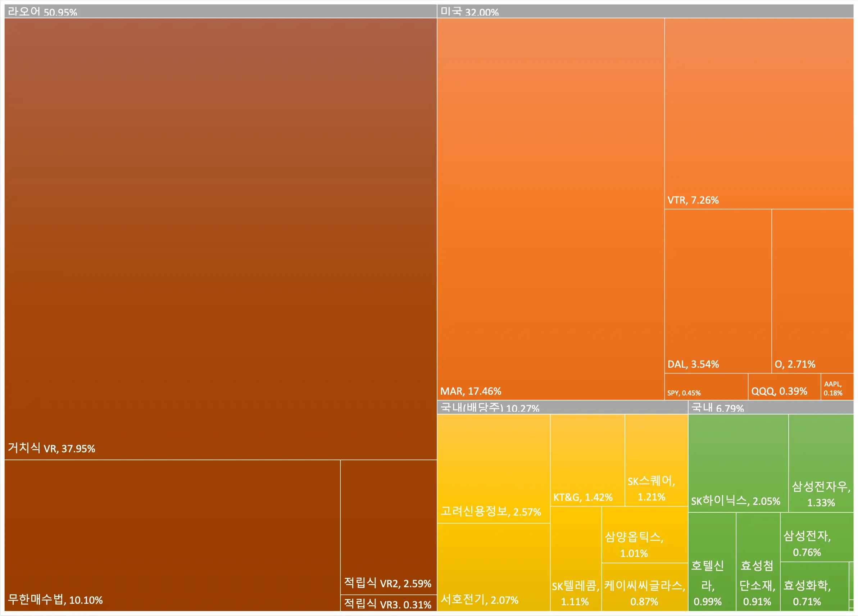Select the 라오어 50.95% group header

221,12
